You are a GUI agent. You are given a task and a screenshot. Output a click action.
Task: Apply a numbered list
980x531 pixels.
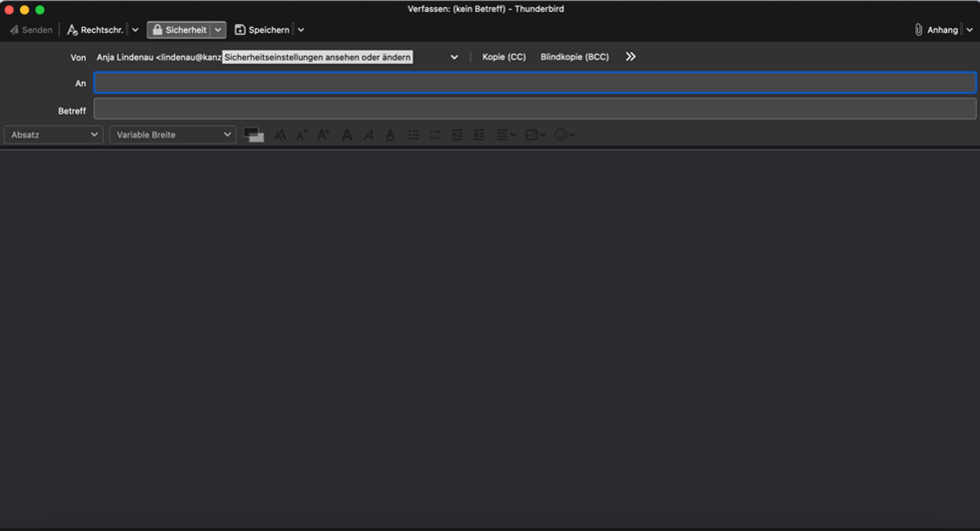[435, 135]
